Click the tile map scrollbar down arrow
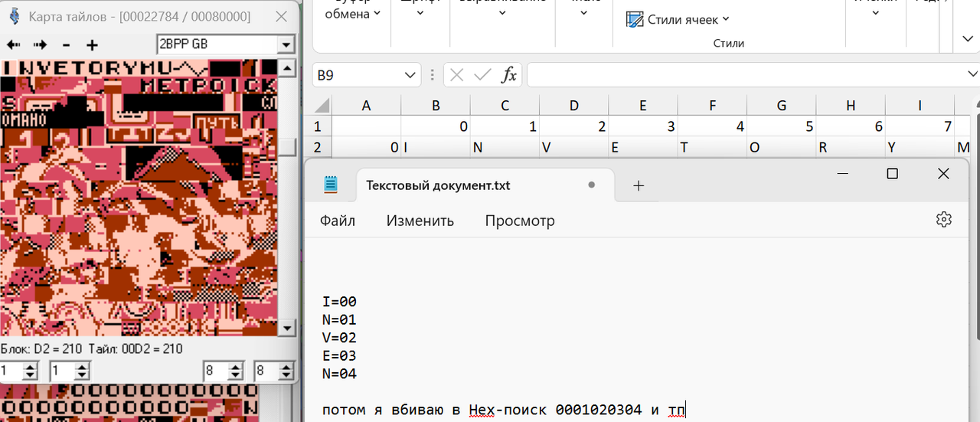Screen dimensions: 980x422 (288, 329)
